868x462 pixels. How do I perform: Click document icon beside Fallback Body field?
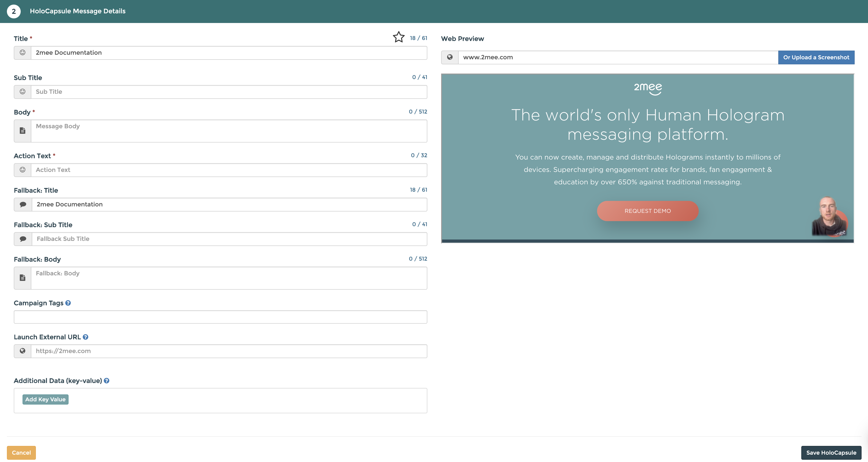click(x=23, y=278)
